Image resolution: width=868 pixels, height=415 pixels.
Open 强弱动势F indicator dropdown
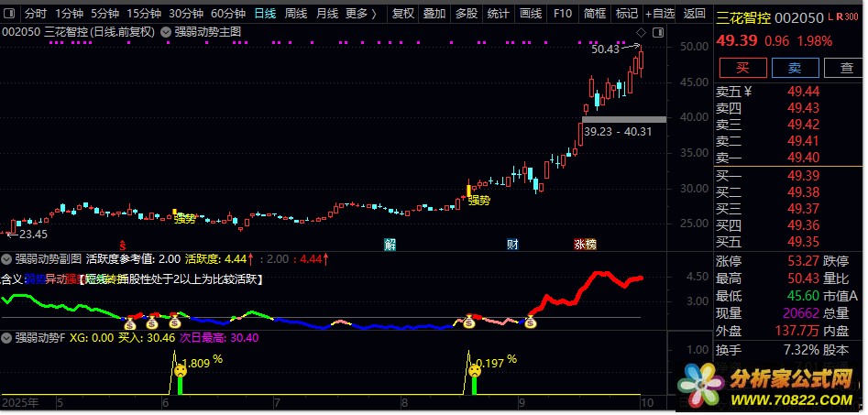pos(6,337)
